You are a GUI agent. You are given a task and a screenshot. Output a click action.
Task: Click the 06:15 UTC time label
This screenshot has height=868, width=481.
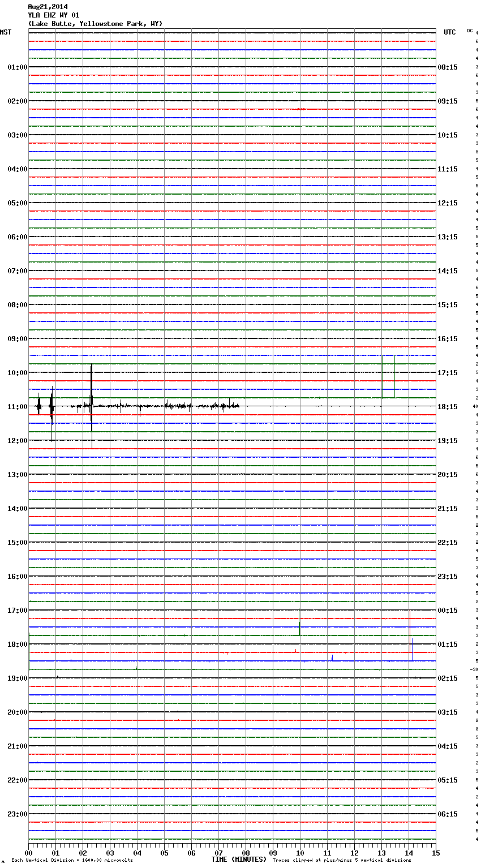click(448, 814)
